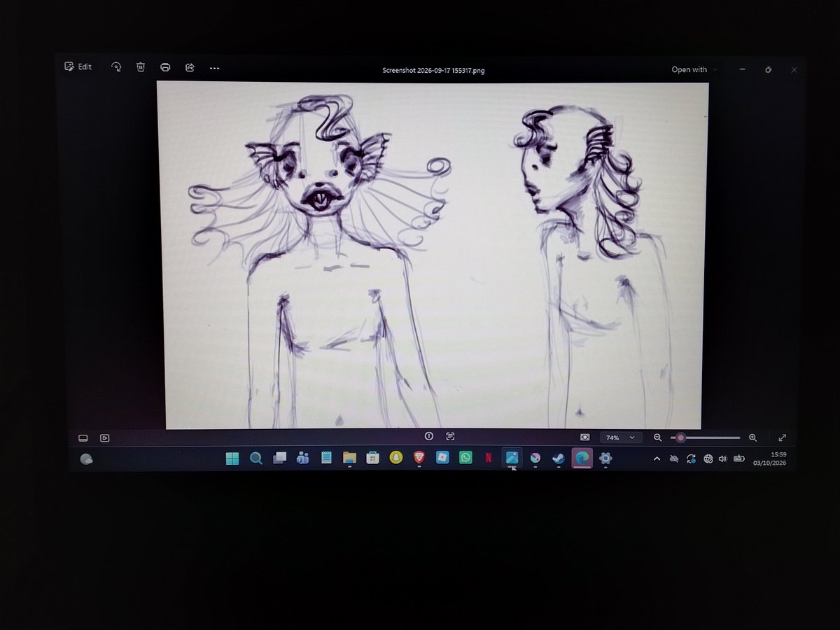Select the file name Screenshot 2026-09-17 155317.png
This screenshot has width=840, height=630.
coord(433,70)
